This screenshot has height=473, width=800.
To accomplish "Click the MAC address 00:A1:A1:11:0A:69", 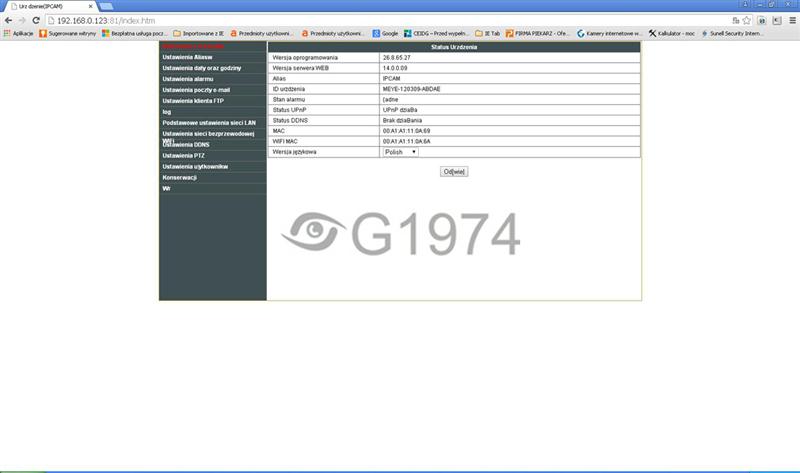I will pyautogui.click(x=406, y=131).
